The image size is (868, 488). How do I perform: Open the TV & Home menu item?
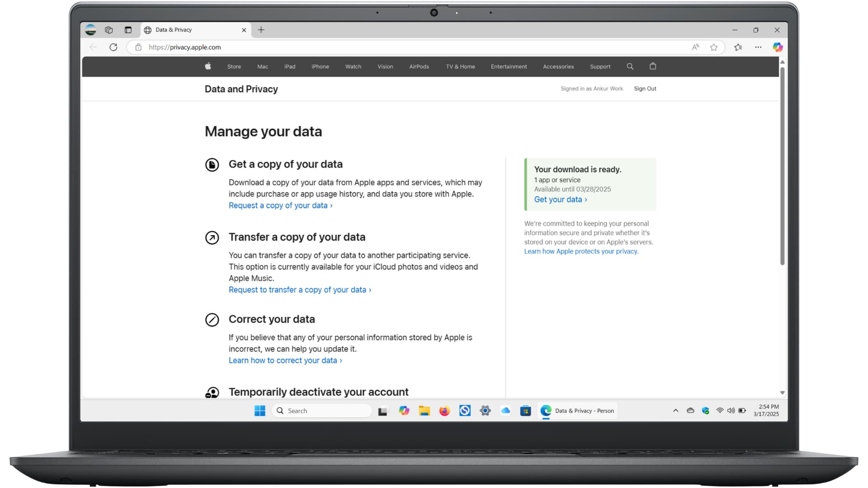pyautogui.click(x=460, y=66)
